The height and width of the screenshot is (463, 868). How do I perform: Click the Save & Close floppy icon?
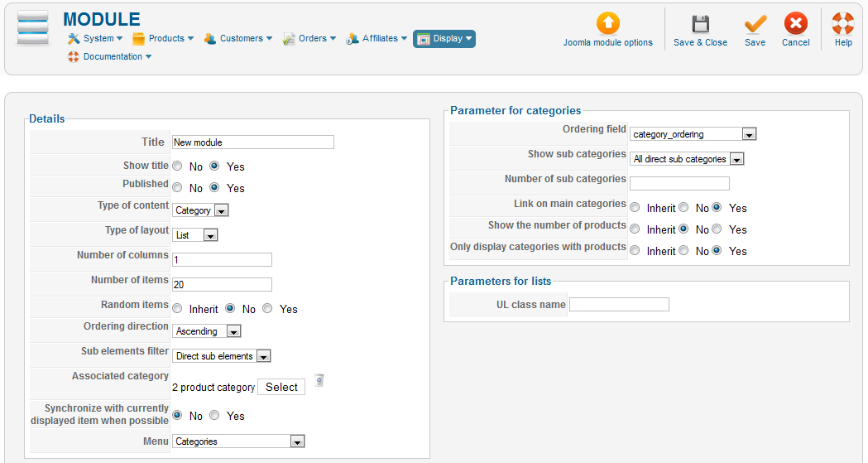point(700,23)
